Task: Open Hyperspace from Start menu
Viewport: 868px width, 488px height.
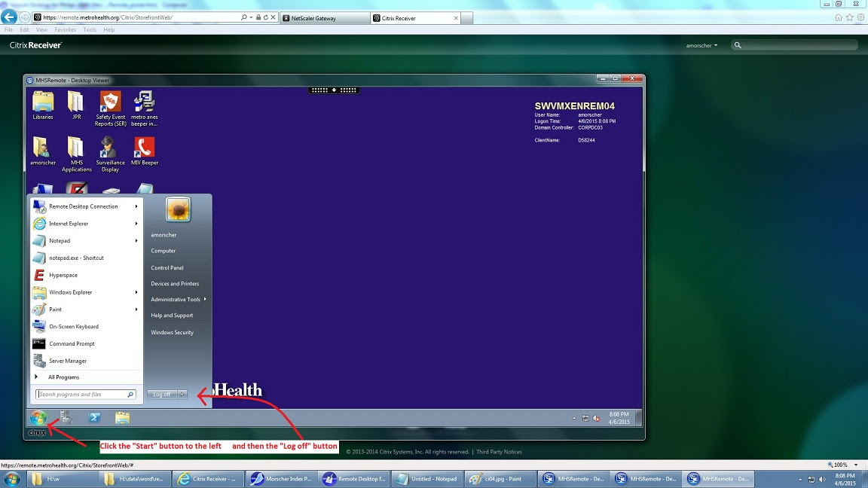Action: pos(86,275)
